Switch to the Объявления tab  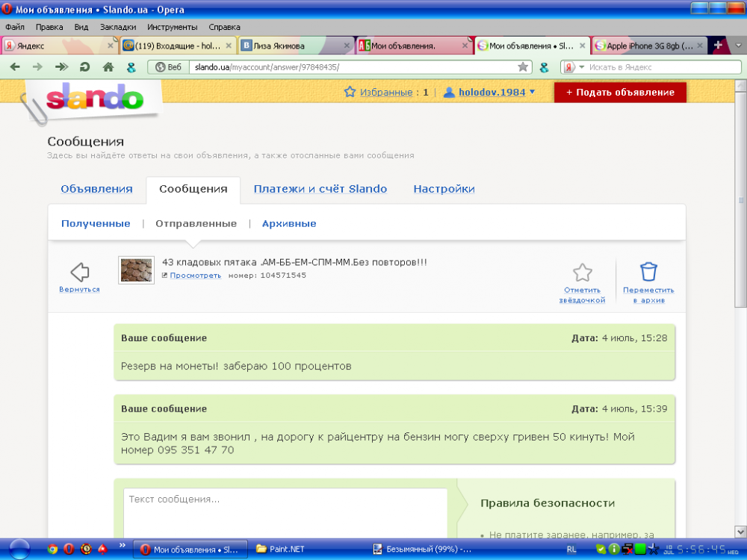[x=96, y=189]
